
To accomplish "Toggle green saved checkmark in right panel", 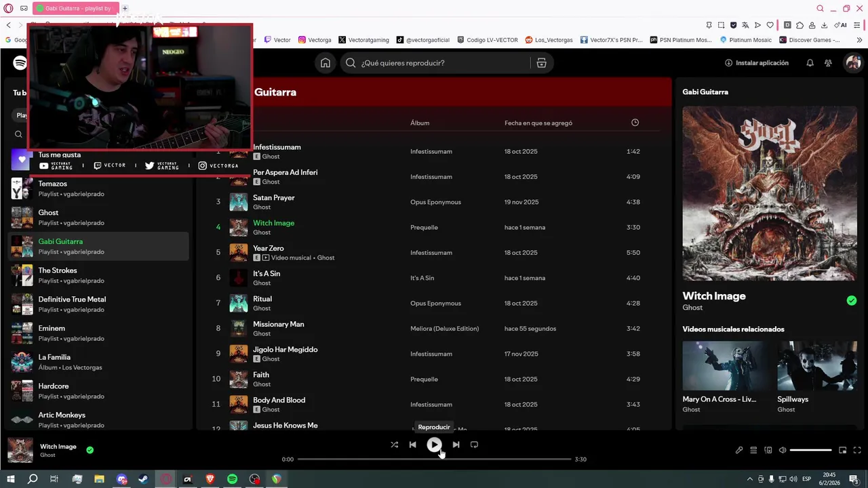I will click(852, 300).
